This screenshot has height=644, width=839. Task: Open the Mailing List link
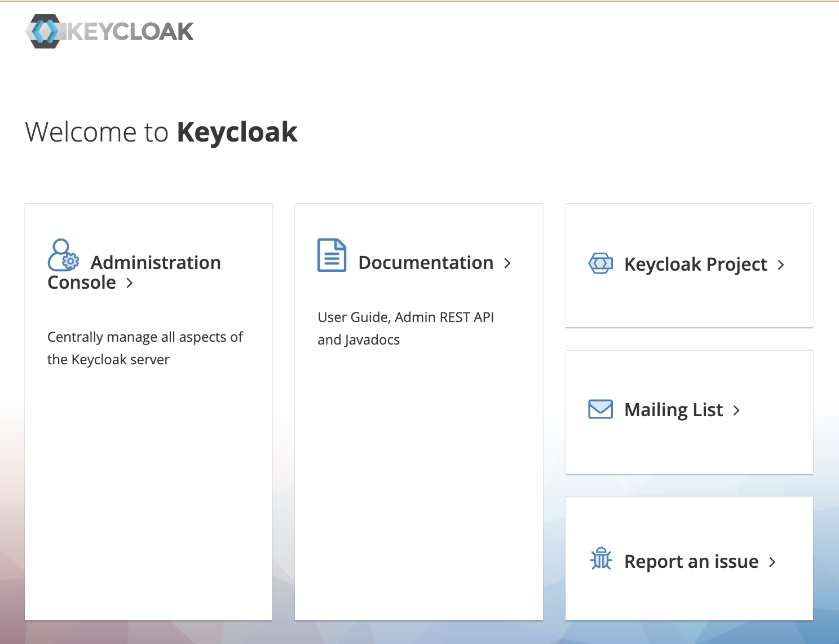click(x=673, y=410)
